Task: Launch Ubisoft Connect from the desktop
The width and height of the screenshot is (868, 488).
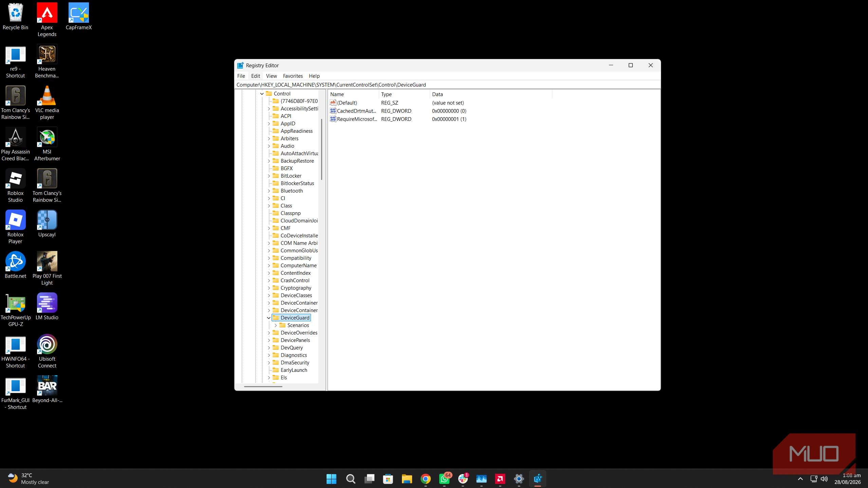Action: pyautogui.click(x=47, y=351)
